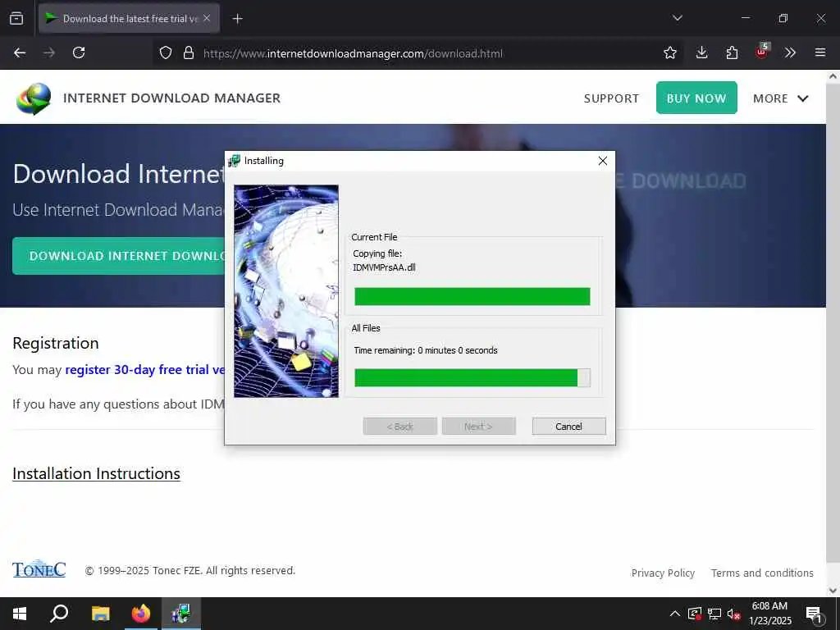Go back to the previous page
Viewport: 840px width, 630px height.
tap(20, 52)
